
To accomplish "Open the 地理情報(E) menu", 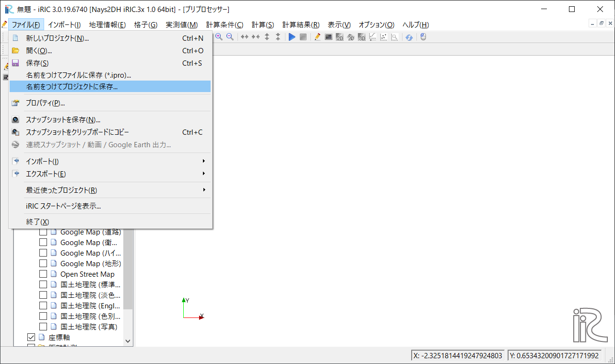I will (x=107, y=24).
